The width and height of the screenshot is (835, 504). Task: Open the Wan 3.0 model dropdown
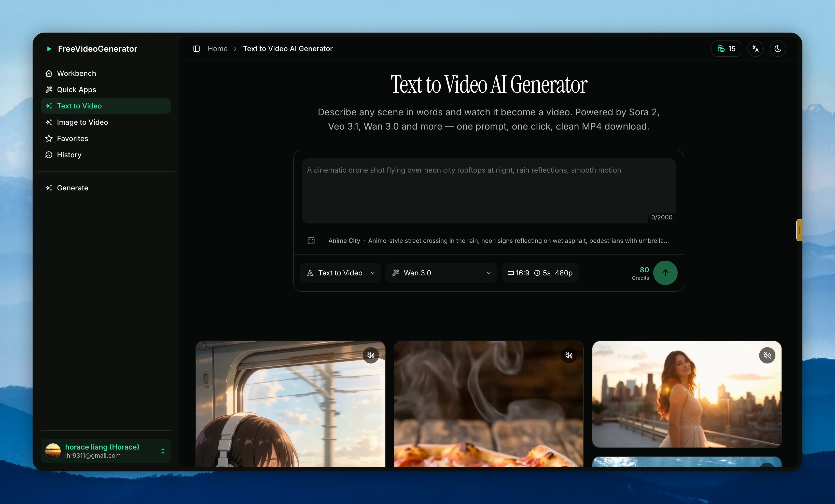pyautogui.click(x=441, y=273)
